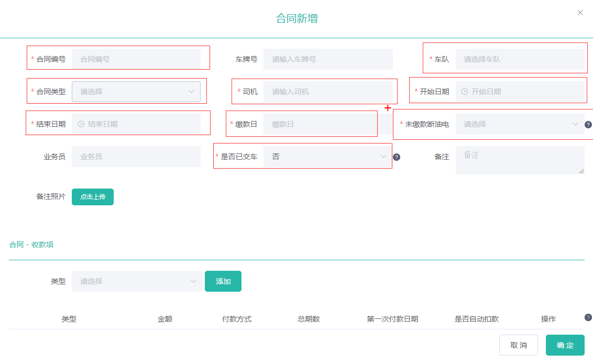Click help icon next to 未缴款断油电

pyautogui.click(x=588, y=125)
